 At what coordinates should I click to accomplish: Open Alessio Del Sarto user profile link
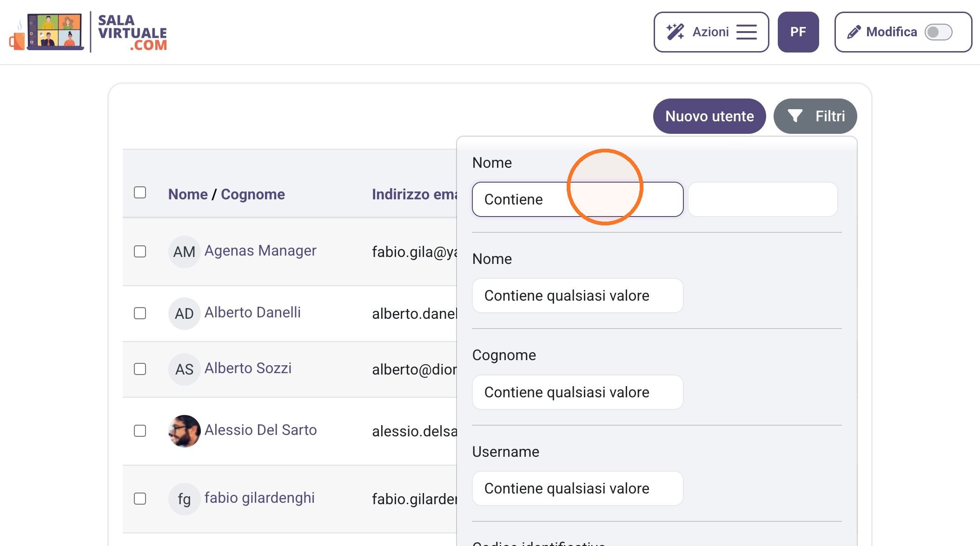[x=260, y=430]
